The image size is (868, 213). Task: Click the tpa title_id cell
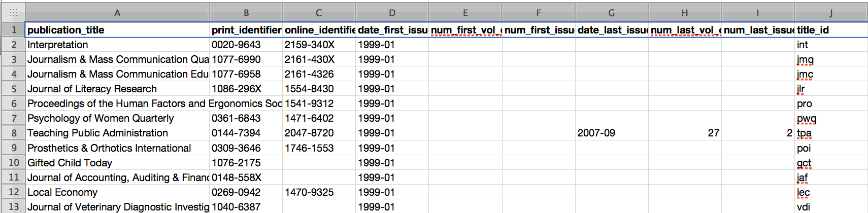point(831,133)
